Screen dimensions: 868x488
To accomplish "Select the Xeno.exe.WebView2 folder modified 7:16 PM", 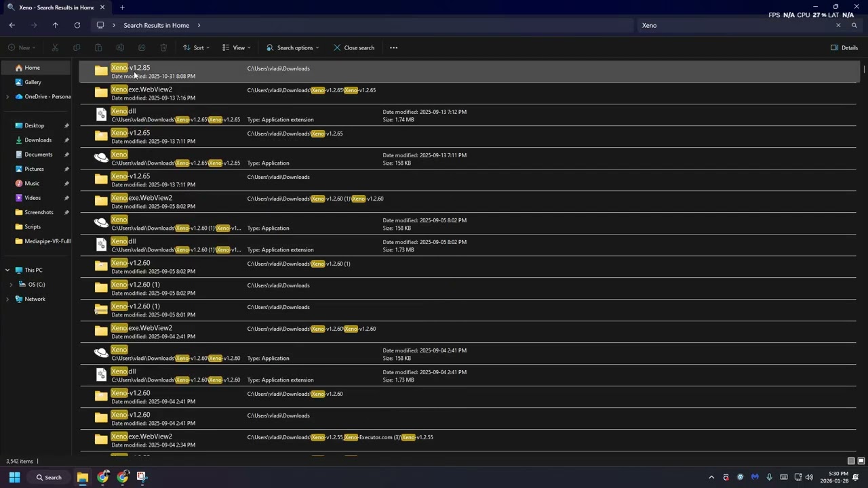I will [x=468, y=94].
